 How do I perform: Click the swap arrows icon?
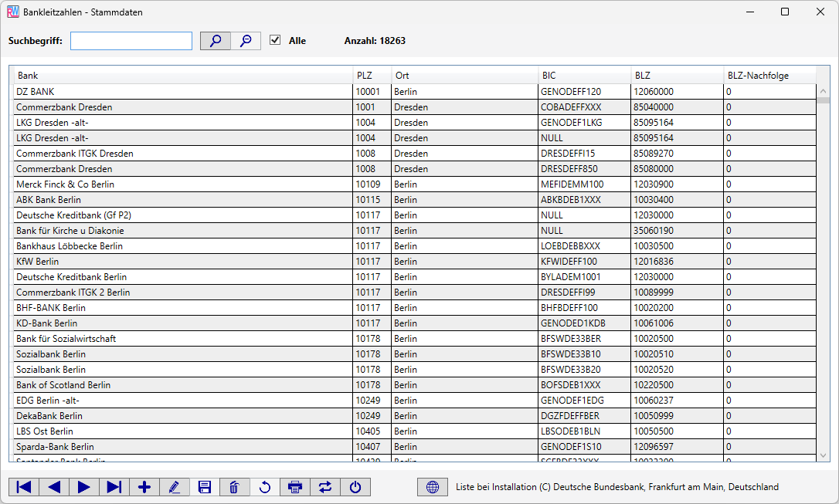pyautogui.click(x=324, y=487)
